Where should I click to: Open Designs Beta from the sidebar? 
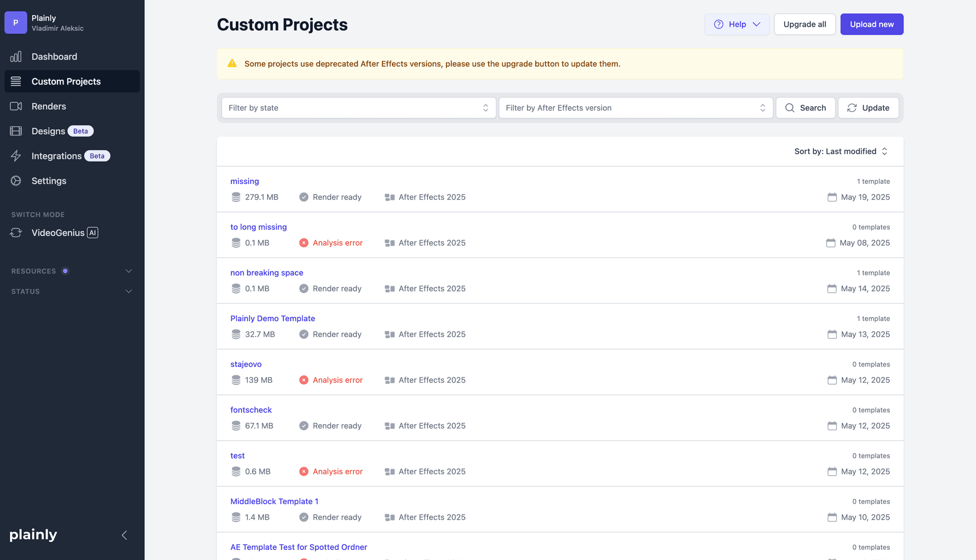[x=48, y=131]
